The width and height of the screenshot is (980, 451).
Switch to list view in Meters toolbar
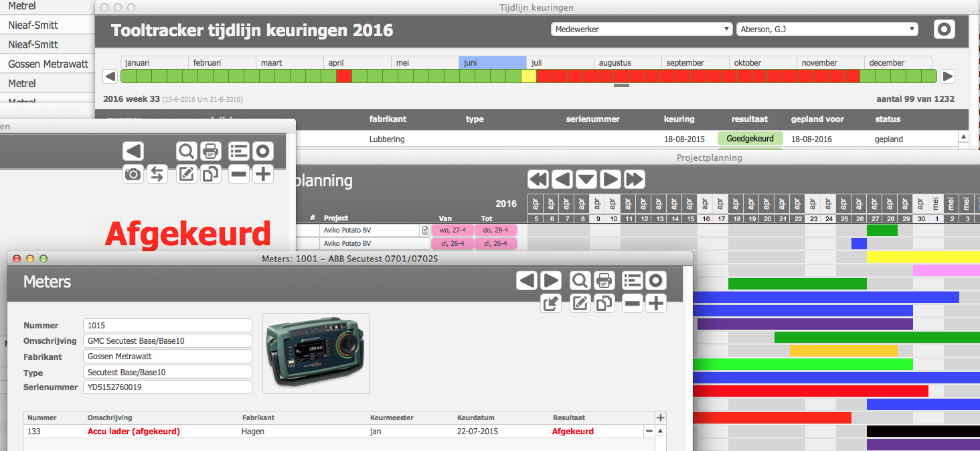[x=632, y=281]
